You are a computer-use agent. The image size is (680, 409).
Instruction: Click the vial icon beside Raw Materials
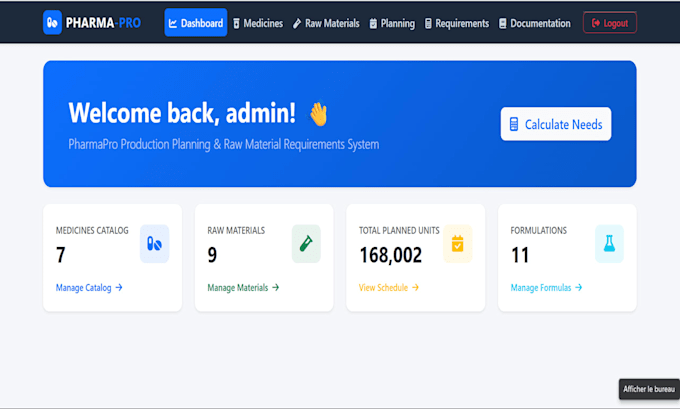[x=297, y=23]
